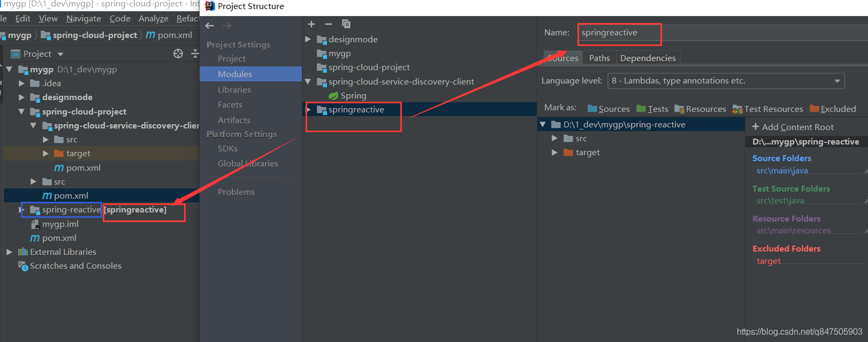Click the designmode module folder icon in modules list
The width and height of the screenshot is (868, 342).
pos(322,40)
